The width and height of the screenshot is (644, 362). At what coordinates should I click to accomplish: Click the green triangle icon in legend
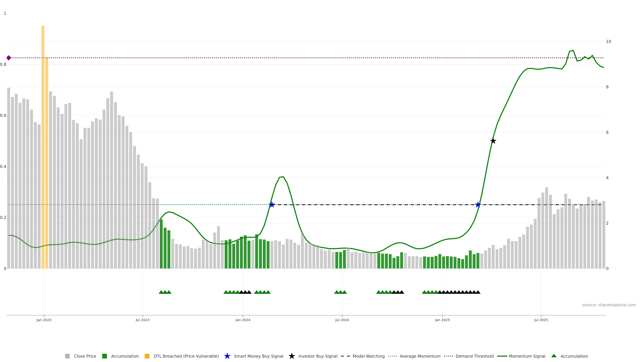pos(554,356)
